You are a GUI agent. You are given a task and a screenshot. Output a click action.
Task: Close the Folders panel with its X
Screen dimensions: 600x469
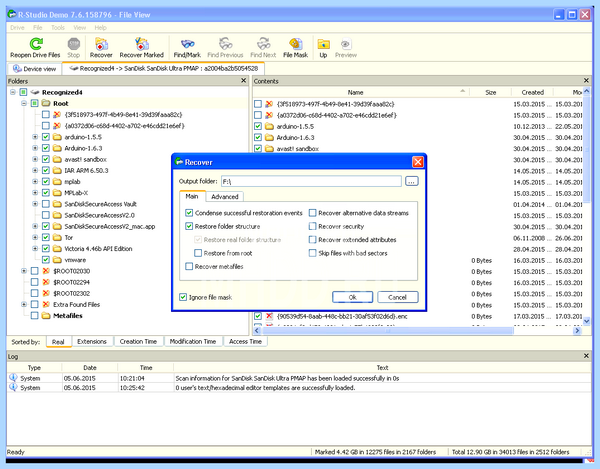(244, 80)
